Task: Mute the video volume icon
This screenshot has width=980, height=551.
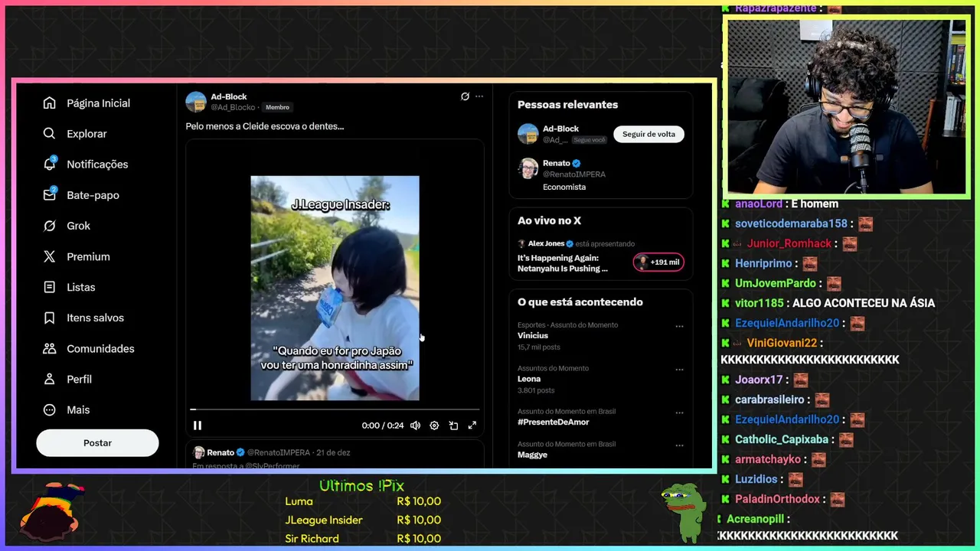Action: pyautogui.click(x=415, y=425)
